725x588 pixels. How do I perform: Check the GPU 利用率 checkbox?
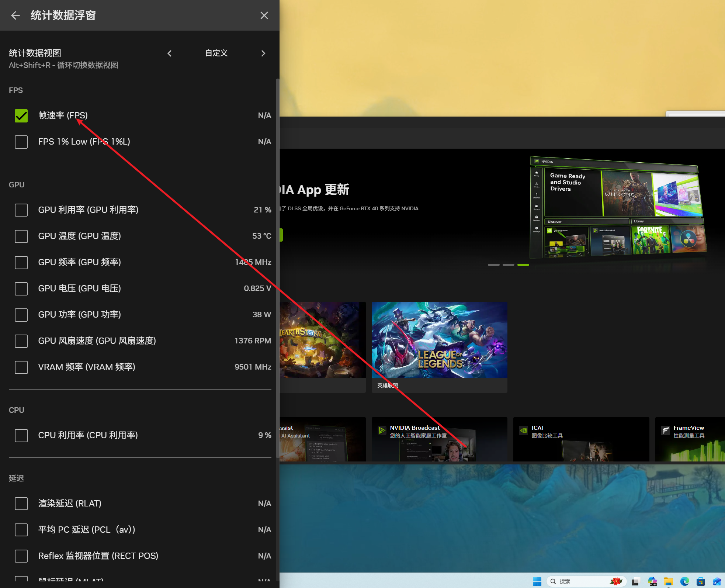point(21,210)
